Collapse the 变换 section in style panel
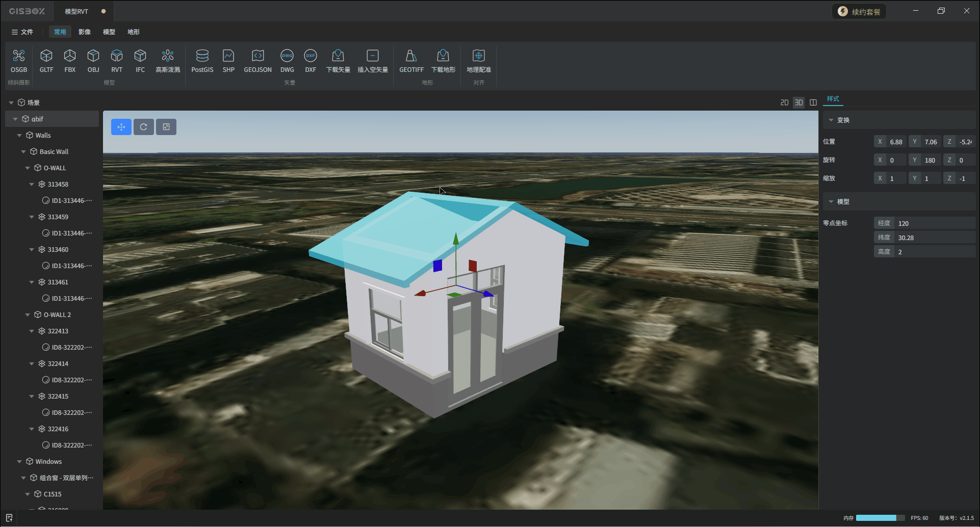Viewport: 980px width, 527px height. pos(831,120)
